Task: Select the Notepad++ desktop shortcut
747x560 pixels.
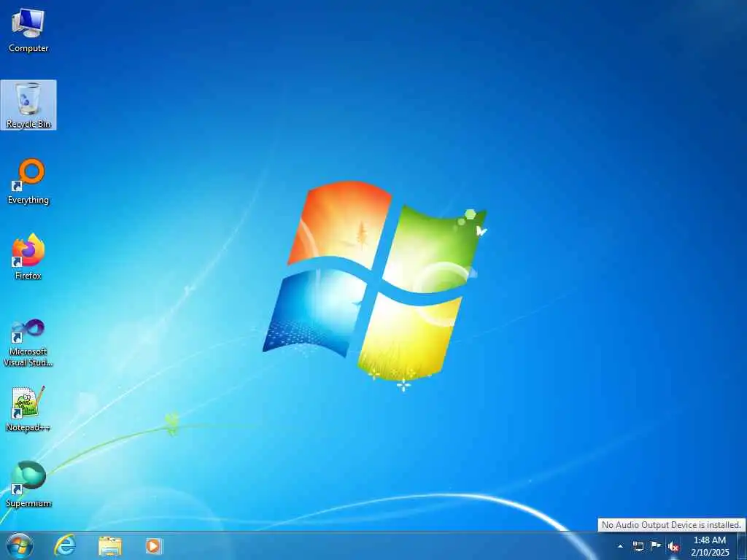Action: coord(28,408)
